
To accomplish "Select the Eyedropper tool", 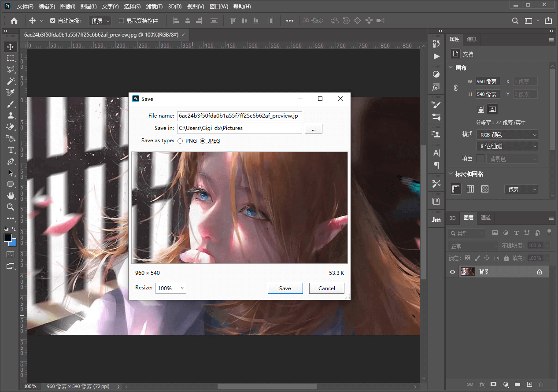I will 11,92.
